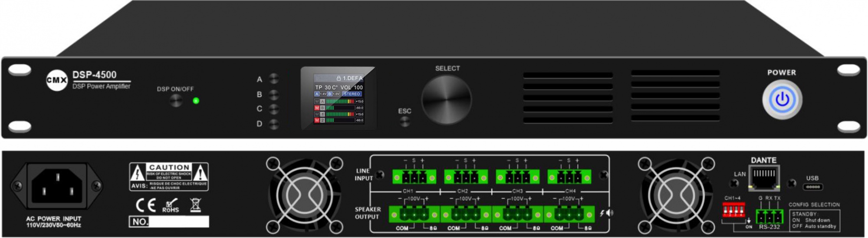
Task: Click the electric shock triangle symbol
Action: pyautogui.click(x=137, y=174)
